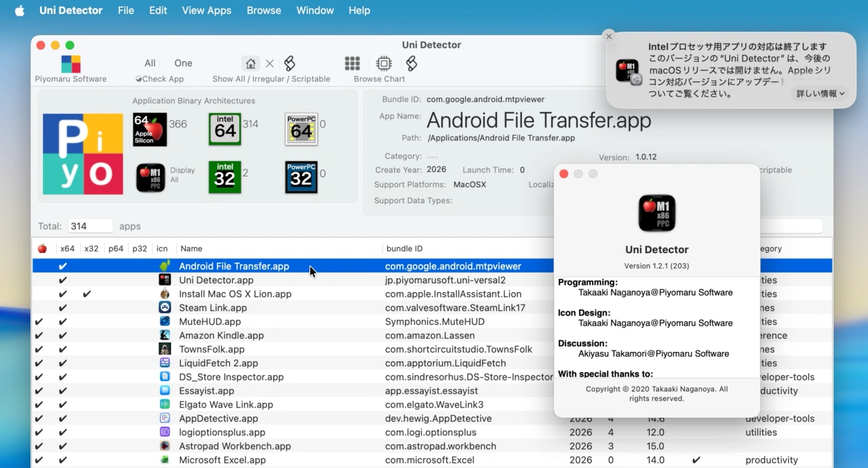Select the Show All home icon

(251, 64)
